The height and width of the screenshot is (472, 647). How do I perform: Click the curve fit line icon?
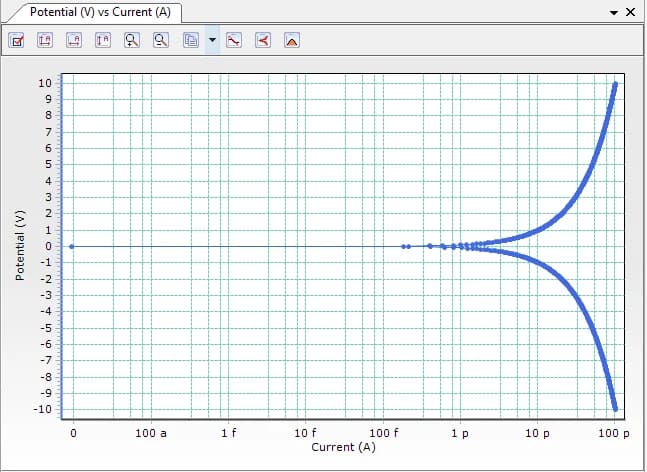point(234,40)
